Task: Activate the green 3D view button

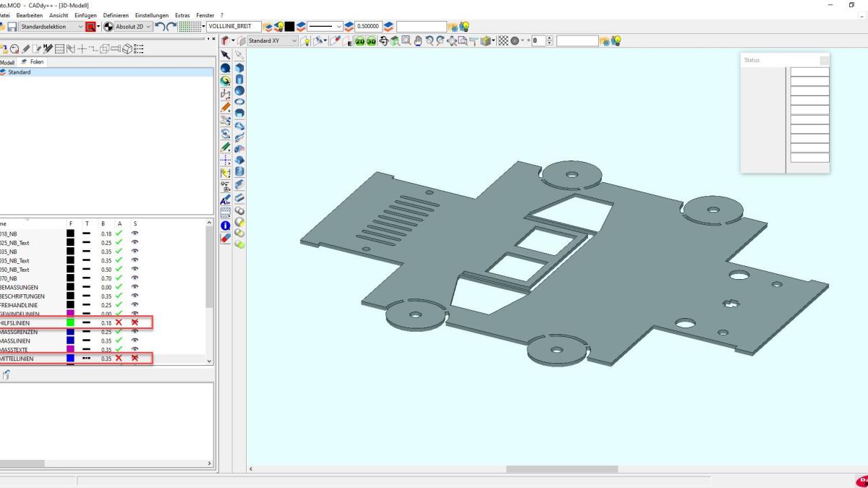Action: click(371, 41)
